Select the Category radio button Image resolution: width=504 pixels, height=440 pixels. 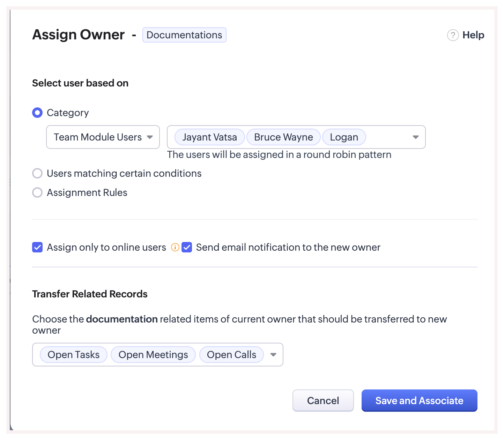37,113
